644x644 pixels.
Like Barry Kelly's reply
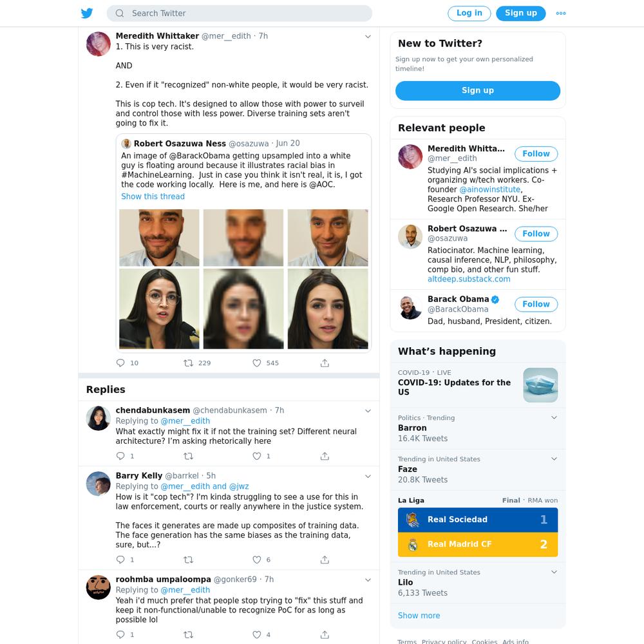[257, 560]
